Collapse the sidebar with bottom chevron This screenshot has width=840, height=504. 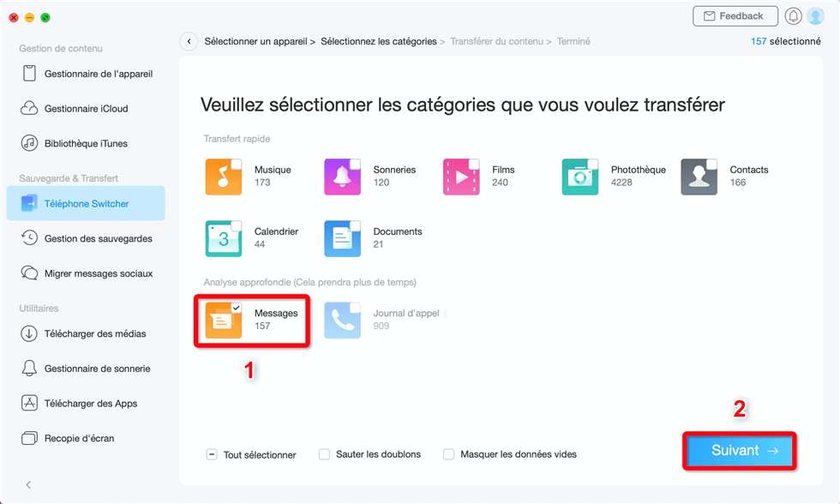tap(28, 485)
